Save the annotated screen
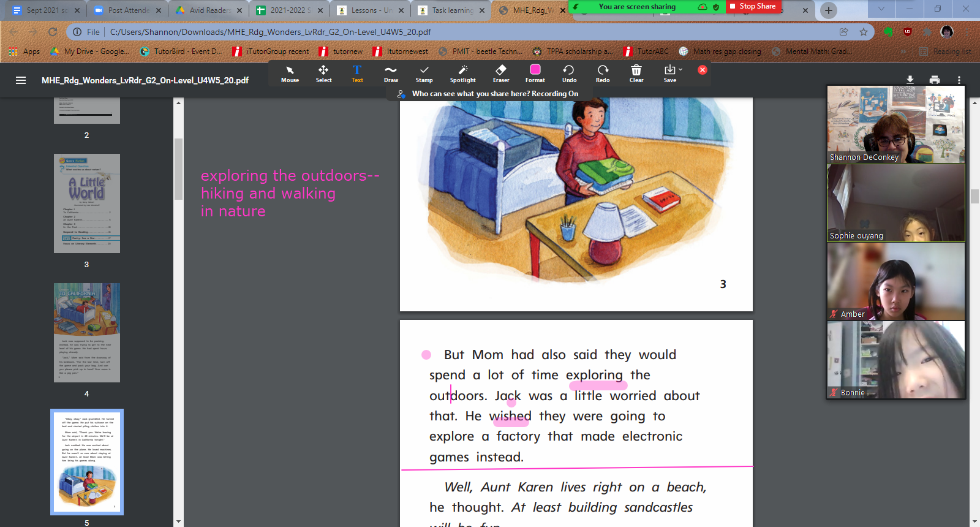Image resolution: width=980 pixels, height=527 pixels. [x=669, y=74]
